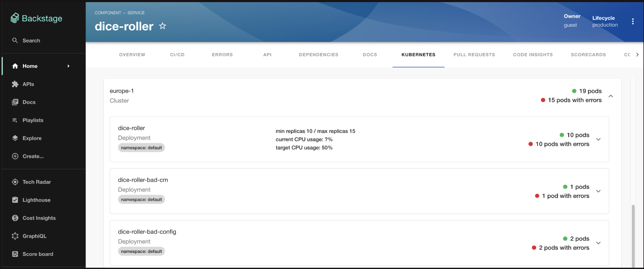
Task: Open the Backstage Search icon
Action: [x=15, y=40]
